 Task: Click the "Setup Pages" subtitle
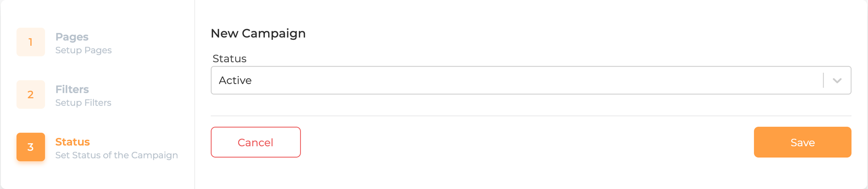click(83, 50)
